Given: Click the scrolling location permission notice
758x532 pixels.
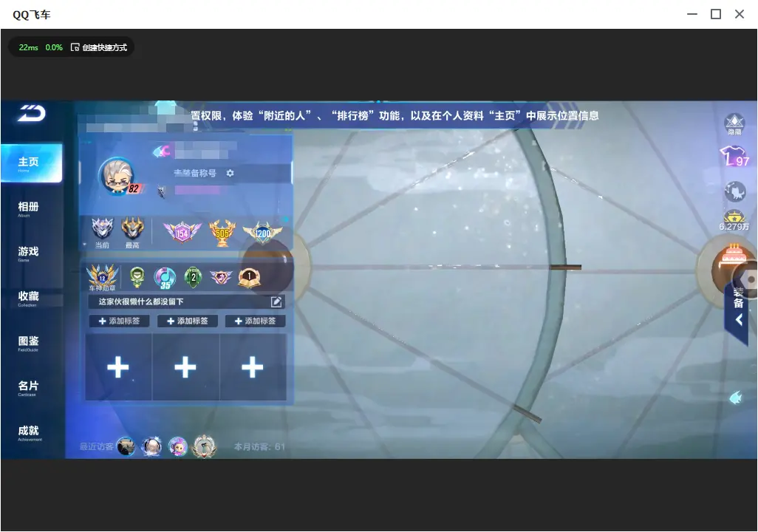Looking at the screenshot, I should (x=395, y=115).
